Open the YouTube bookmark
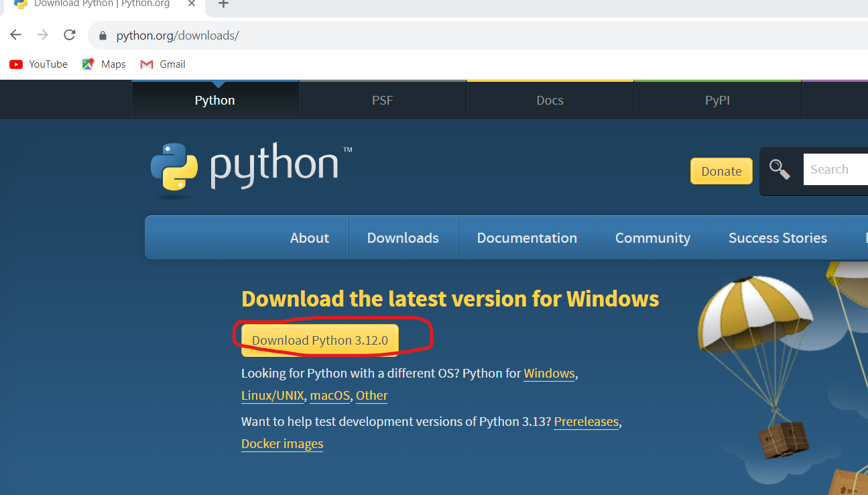This screenshot has height=495, width=868. [38, 64]
